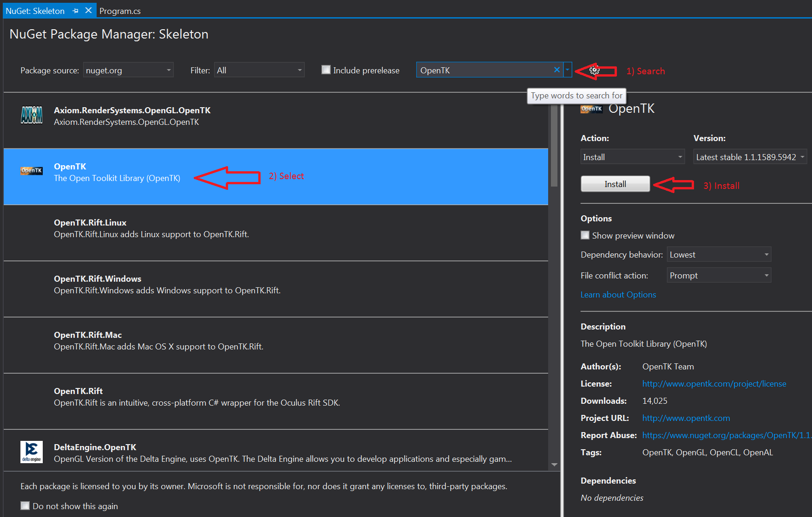Click the DeltaEngine package logo icon
Viewport: 812px width, 517px height.
(32, 452)
